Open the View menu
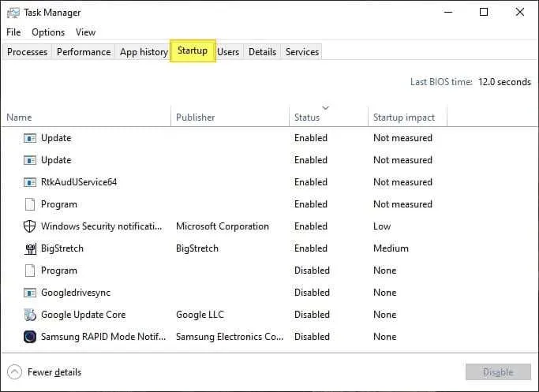The width and height of the screenshot is (539, 392). [85, 32]
